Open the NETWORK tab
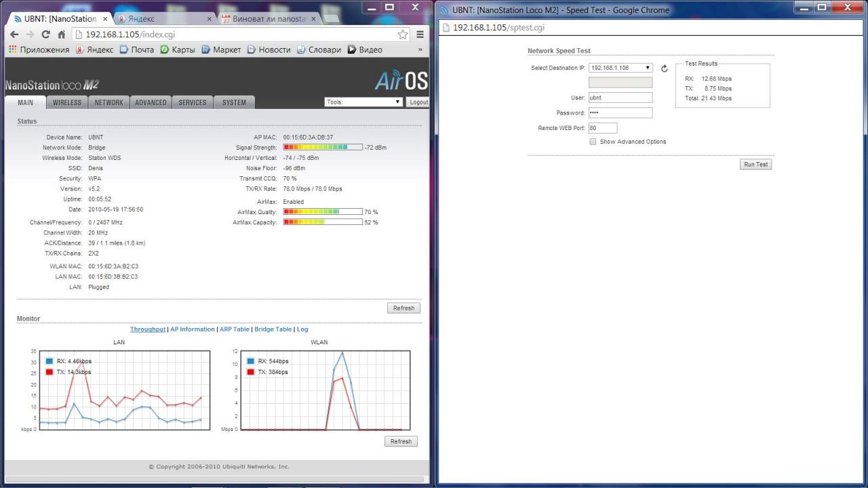 [108, 102]
